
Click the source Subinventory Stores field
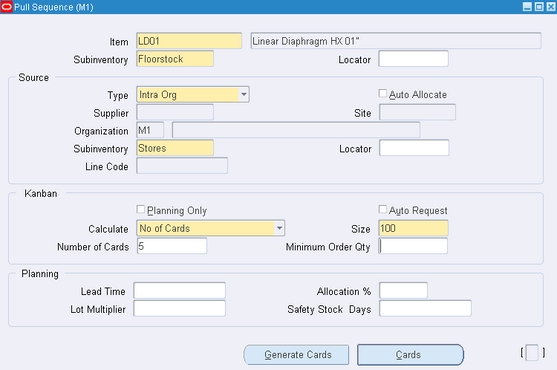[175, 148]
